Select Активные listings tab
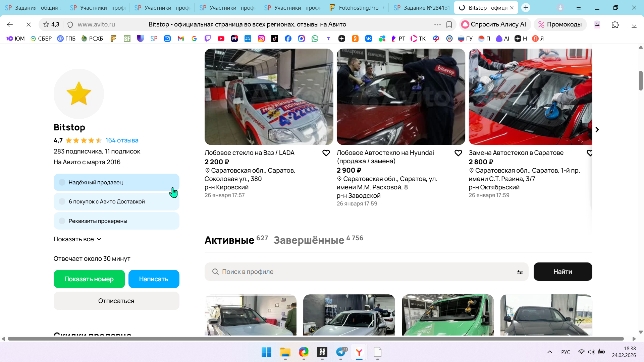Viewport: 644px width, 362px height. (229, 240)
